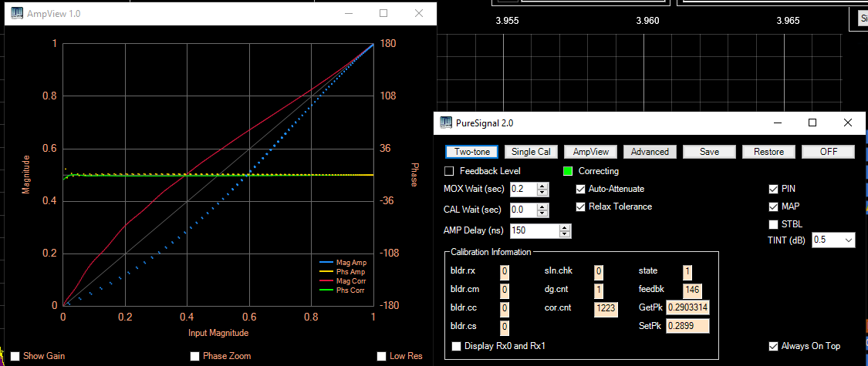Uncheck the Auto-Attenuate option
Viewport: 868px width, 366px height.
581,189
